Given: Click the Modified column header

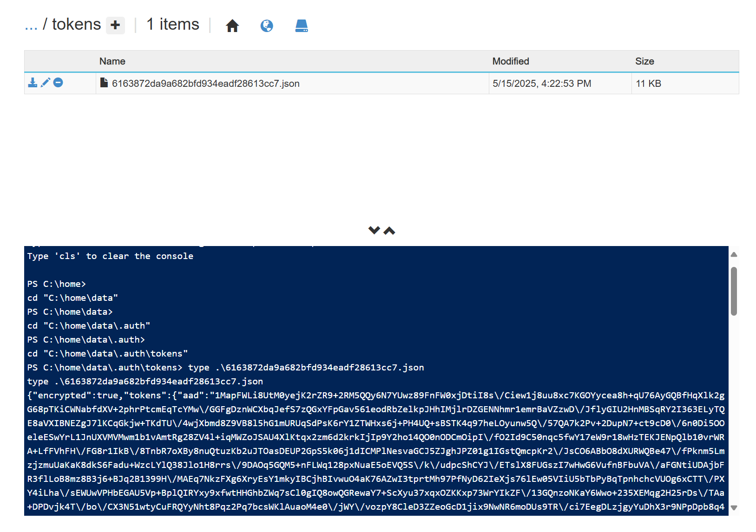Looking at the screenshot, I should [511, 61].
